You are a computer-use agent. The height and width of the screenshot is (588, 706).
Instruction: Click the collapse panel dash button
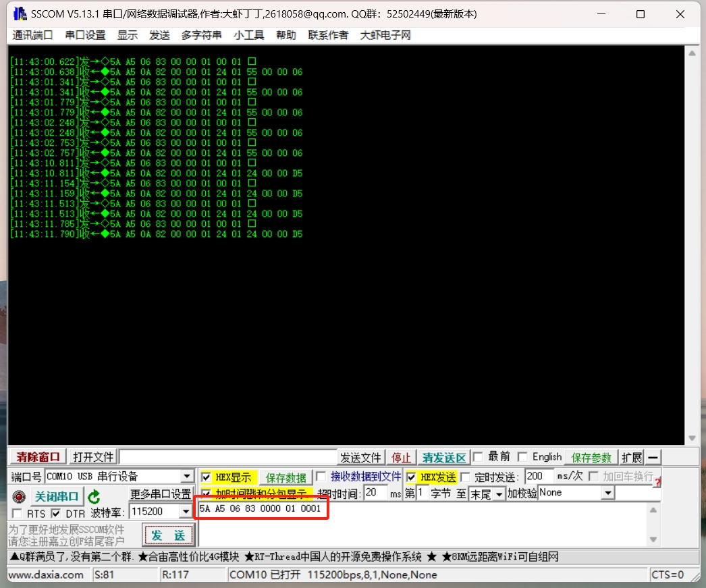(653, 458)
